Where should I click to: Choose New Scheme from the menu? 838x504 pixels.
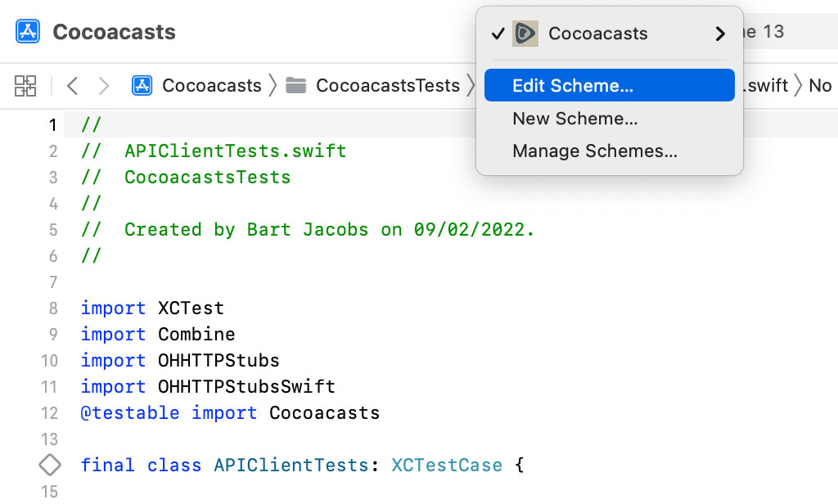coord(574,119)
